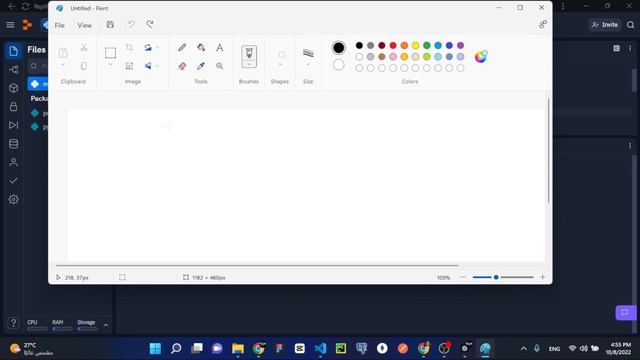Click the zoom slider handle

tap(496, 277)
